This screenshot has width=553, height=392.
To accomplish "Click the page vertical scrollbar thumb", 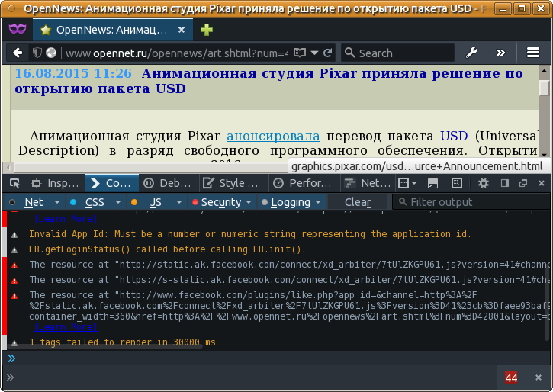I will coord(544,88).
